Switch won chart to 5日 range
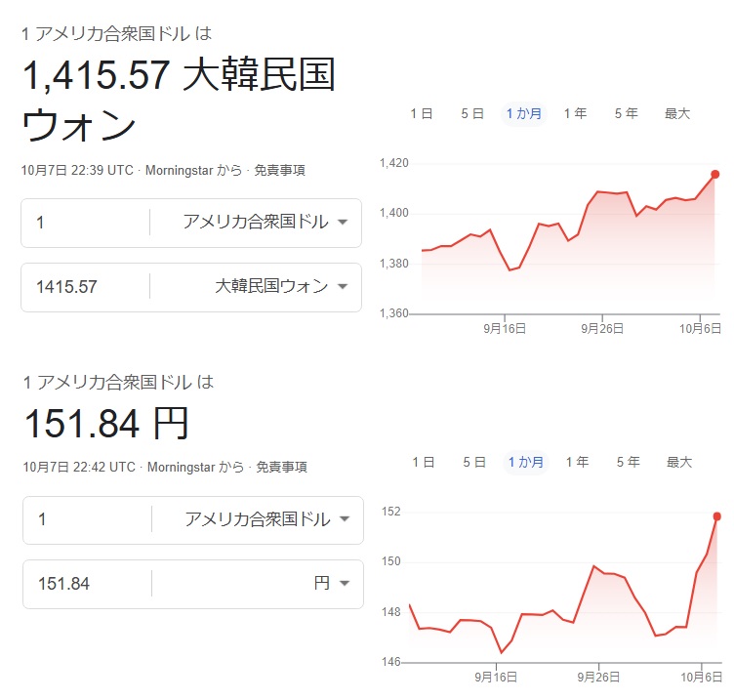The width and height of the screenshot is (734, 700). point(472,113)
